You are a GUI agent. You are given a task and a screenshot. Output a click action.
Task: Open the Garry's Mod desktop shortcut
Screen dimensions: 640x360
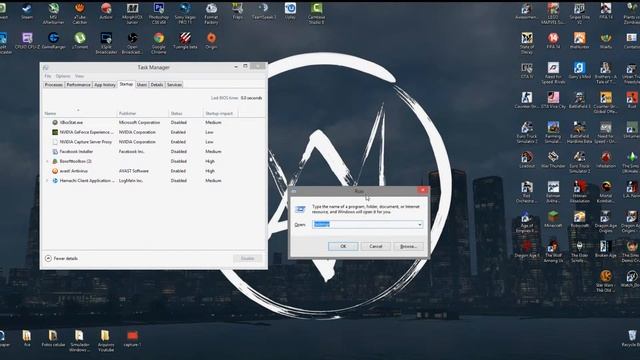coord(580,71)
